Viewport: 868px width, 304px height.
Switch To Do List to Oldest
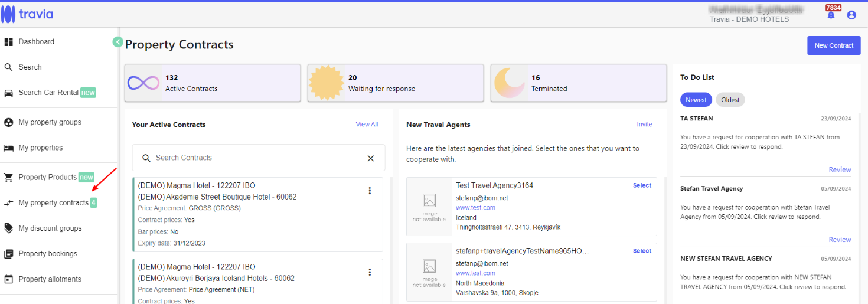(x=730, y=100)
